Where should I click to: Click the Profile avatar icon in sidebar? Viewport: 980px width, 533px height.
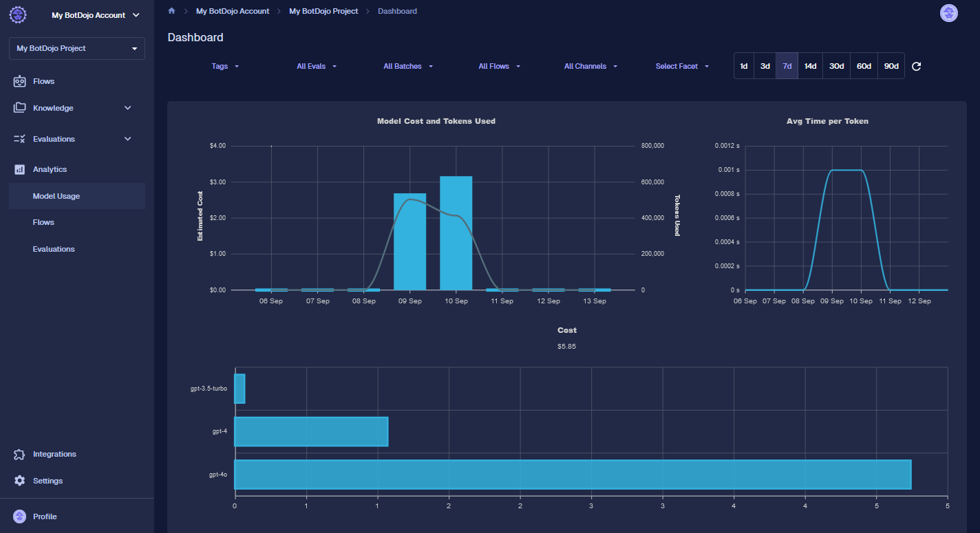click(20, 516)
